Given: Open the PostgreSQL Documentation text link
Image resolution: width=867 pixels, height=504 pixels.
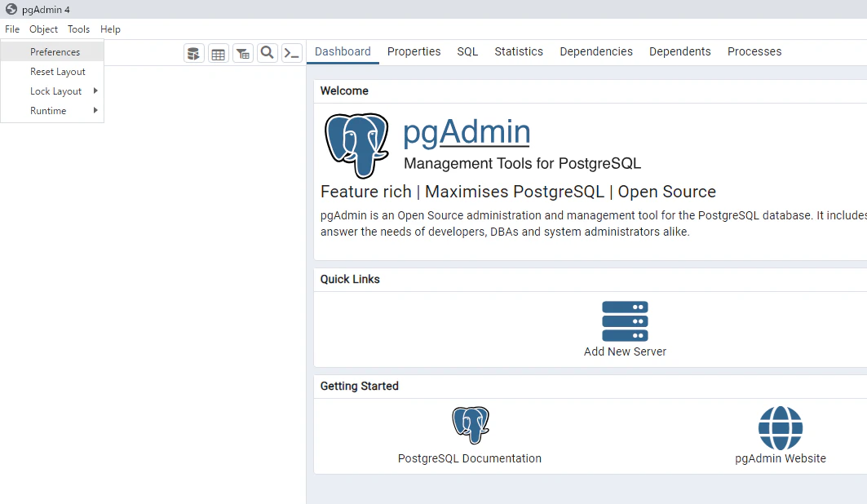Looking at the screenshot, I should [470, 458].
